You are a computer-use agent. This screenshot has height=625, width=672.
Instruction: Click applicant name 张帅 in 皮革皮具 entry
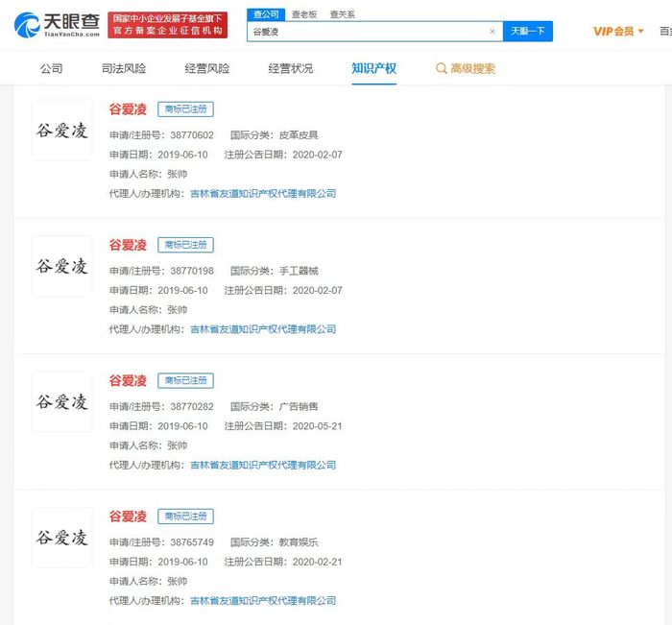point(177,174)
